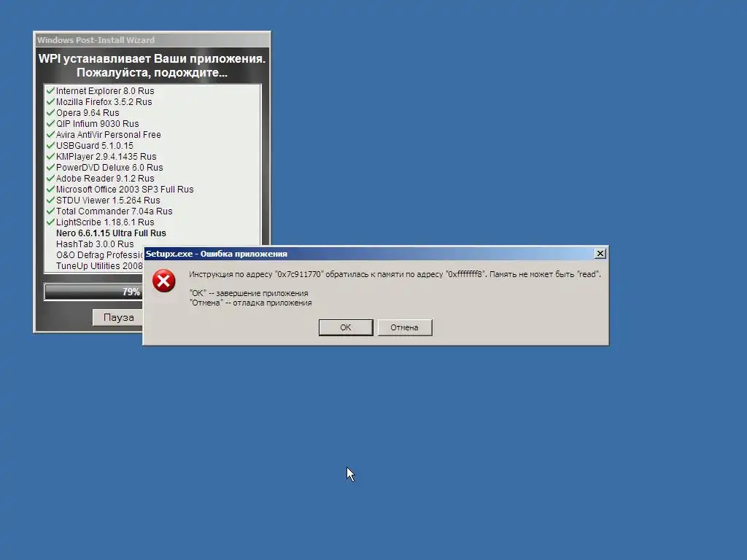This screenshot has height=560, width=747.
Task: Click the Windows Post-Install Wizard title bar
Action: 152,40
